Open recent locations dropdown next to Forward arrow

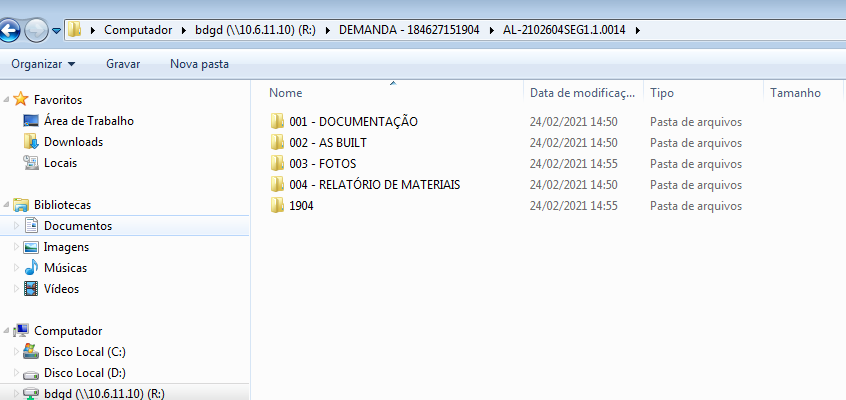(56, 31)
